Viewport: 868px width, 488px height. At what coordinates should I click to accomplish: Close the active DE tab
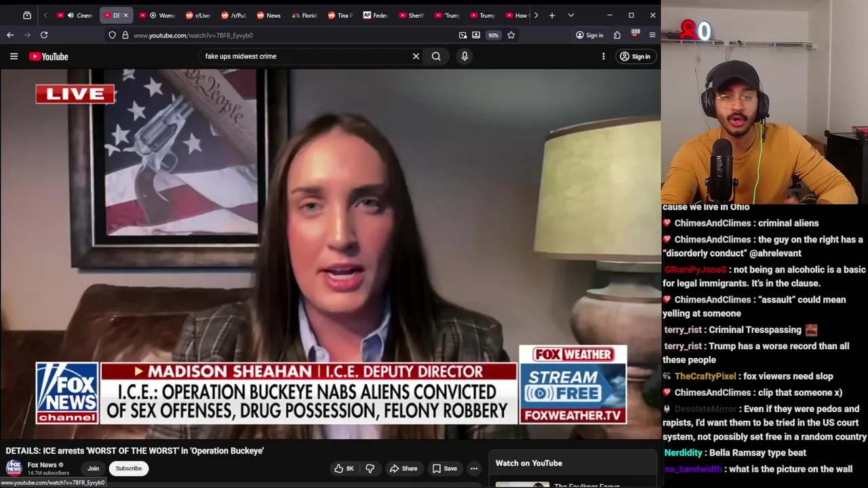click(x=125, y=15)
